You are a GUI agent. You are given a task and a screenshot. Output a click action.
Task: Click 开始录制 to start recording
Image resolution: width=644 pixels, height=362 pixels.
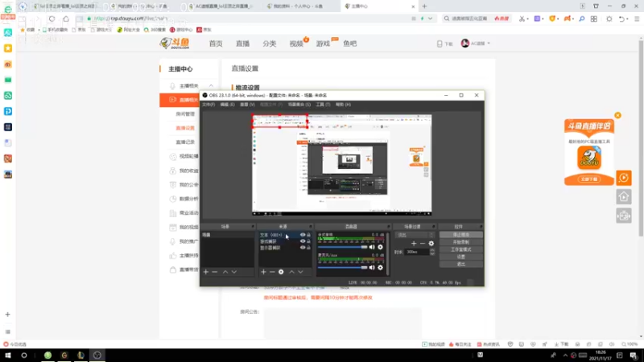click(x=460, y=242)
